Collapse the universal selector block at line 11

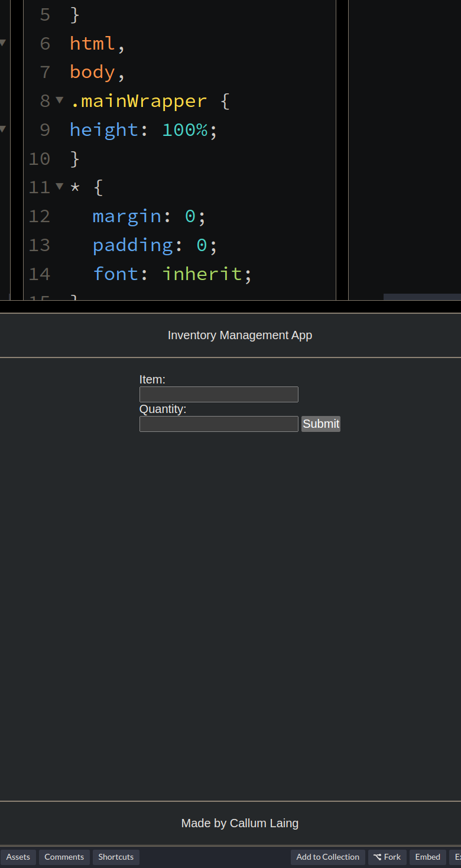coord(59,187)
